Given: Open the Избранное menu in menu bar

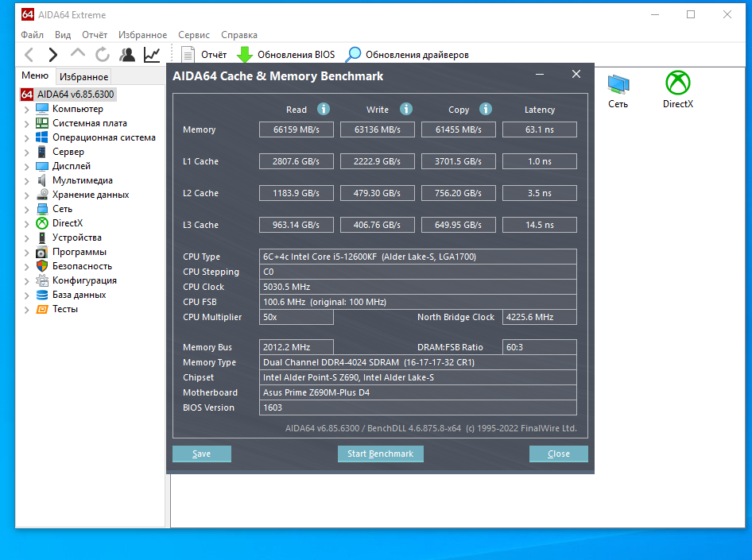Looking at the screenshot, I should pyautogui.click(x=143, y=35).
